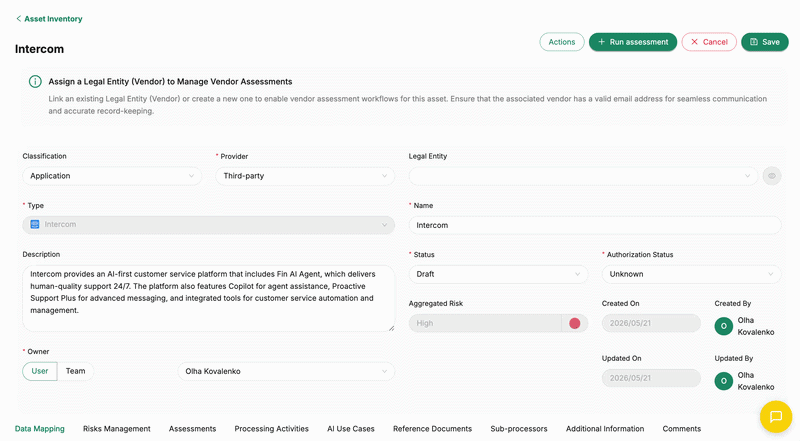Expand the Classification dropdown showing Application
The width and height of the screenshot is (800, 441).
click(112, 176)
